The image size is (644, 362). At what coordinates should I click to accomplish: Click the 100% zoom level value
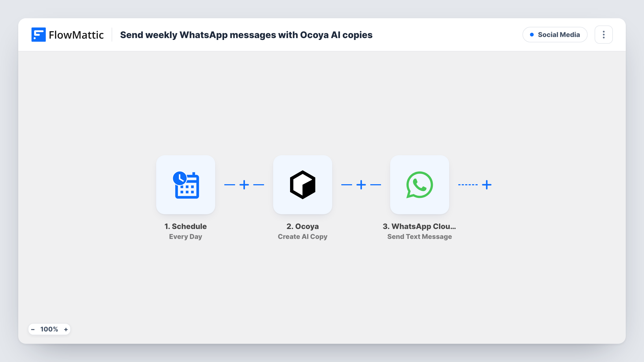tap(49, 329)
